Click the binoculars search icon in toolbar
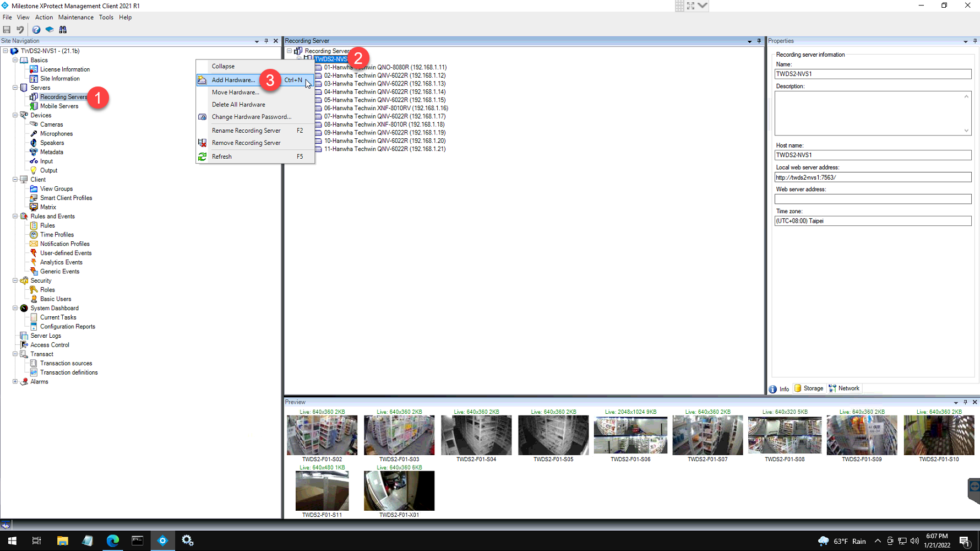The image size is (980, 551). click(x=63, y=30)
